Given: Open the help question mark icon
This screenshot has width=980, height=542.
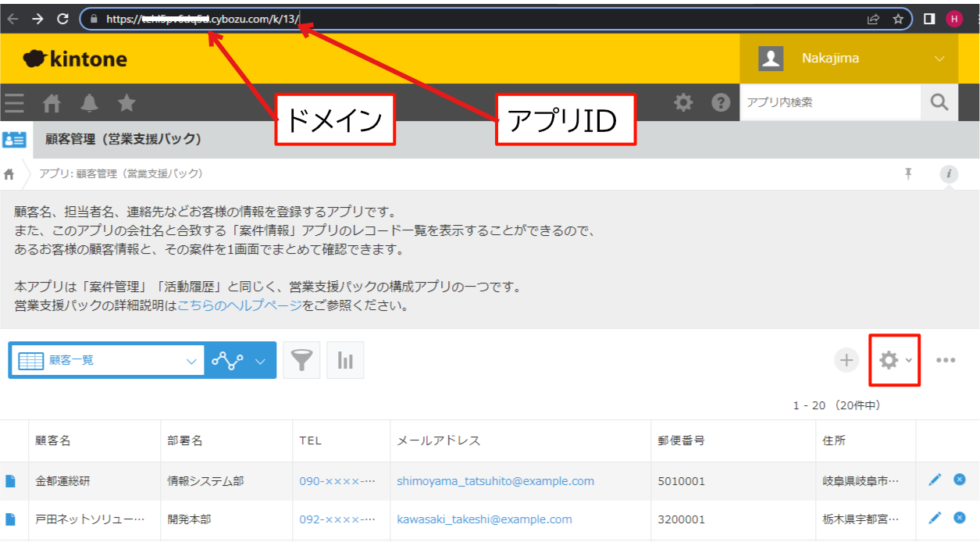Looking at the screenshot, I should 721,102.
